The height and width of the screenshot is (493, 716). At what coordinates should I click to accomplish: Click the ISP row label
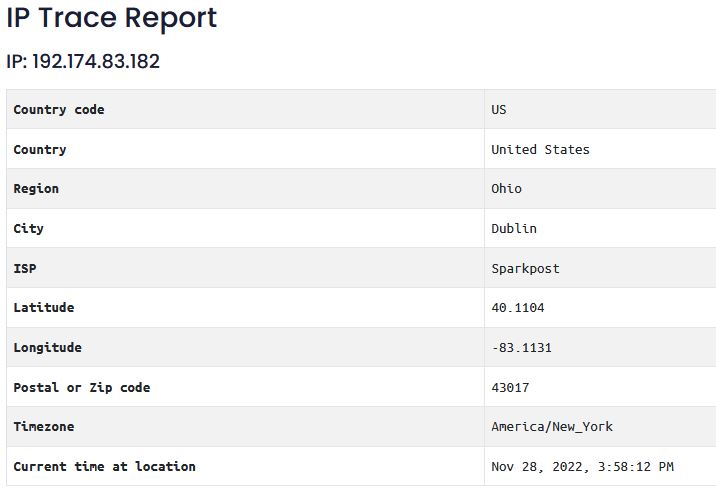(25, 268)
